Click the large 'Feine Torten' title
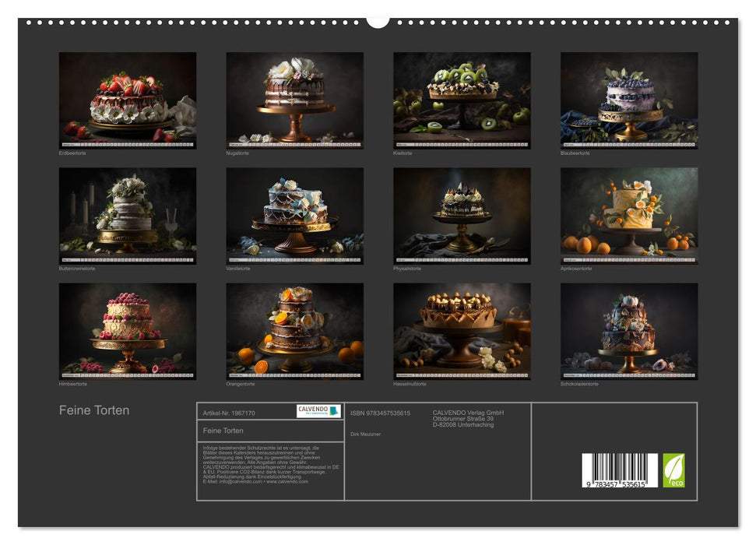Image resolution: width=756 pixels, height=545 pixels. 94,410
